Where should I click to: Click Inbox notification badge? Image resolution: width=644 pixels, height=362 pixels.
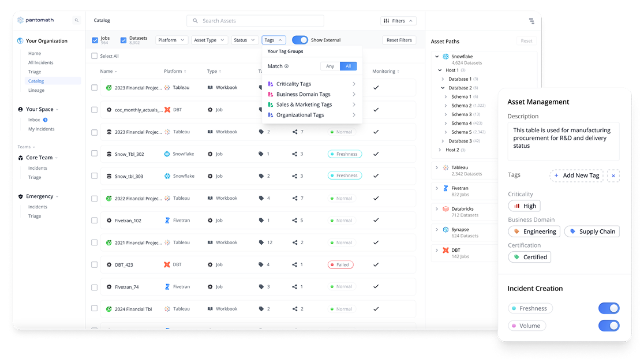tap(45, 120)
